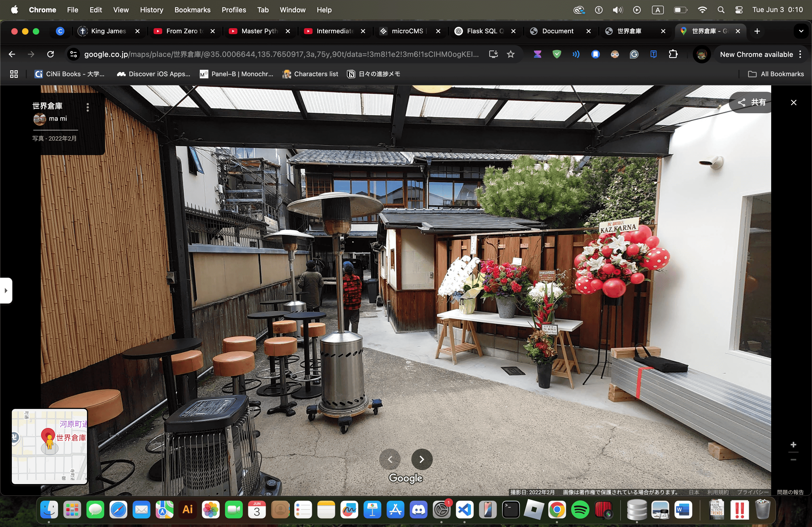Zoom out with the minus control
This screenshot has height=527, width=812.
point(793,460)
